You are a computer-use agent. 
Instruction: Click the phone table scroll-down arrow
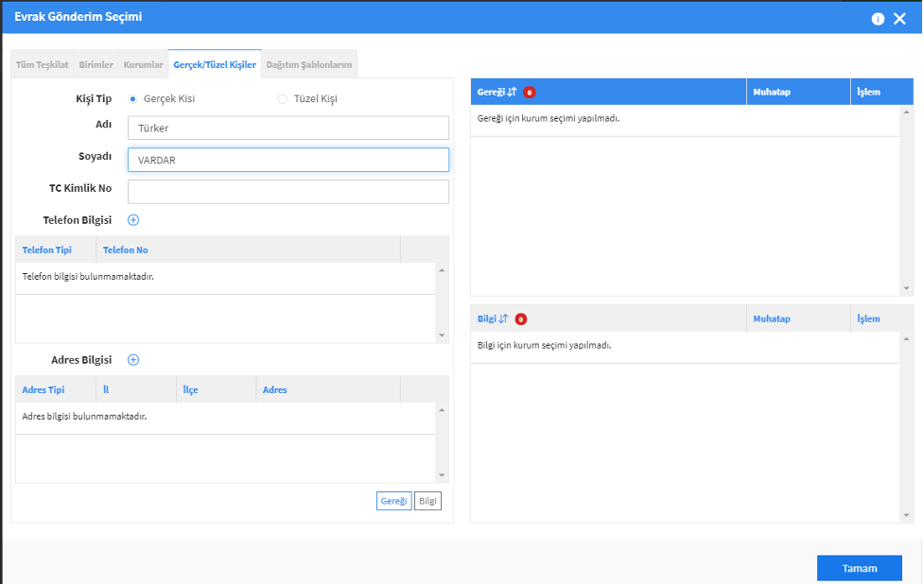pyautogui.click(x=442, y=335)
